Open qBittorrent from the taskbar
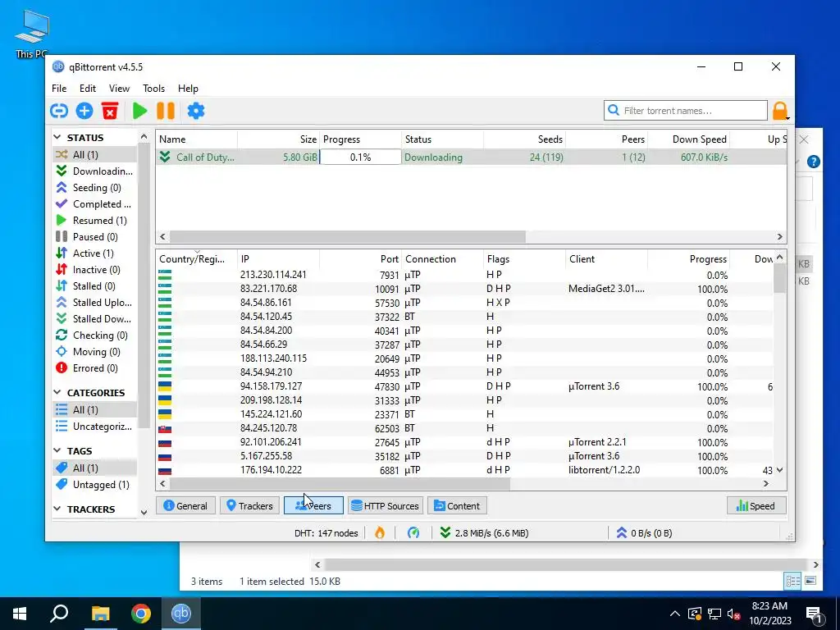Screen dimensions: 840x630 [x=181, y=614]
